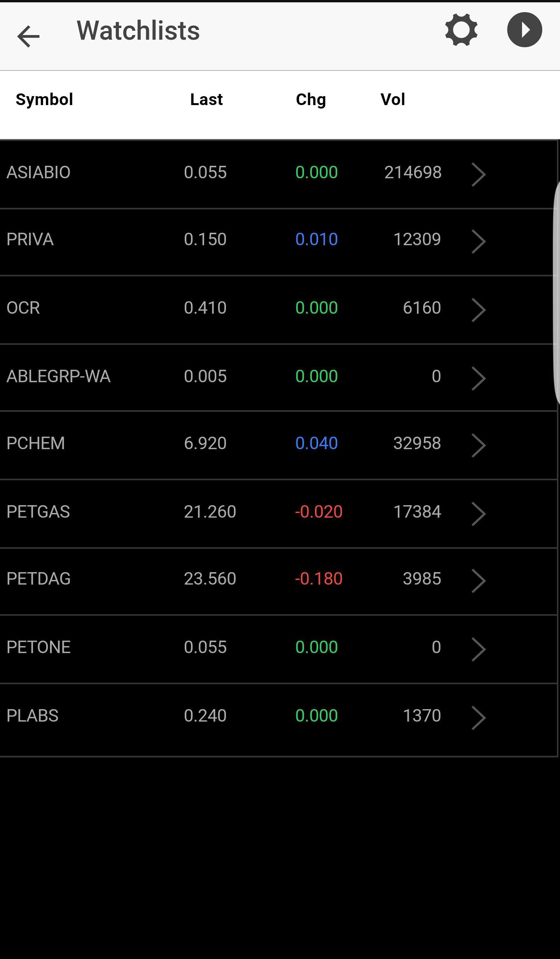Open PETGAS details chevron
The image size is (560, 959).
[x=478, y=513]
